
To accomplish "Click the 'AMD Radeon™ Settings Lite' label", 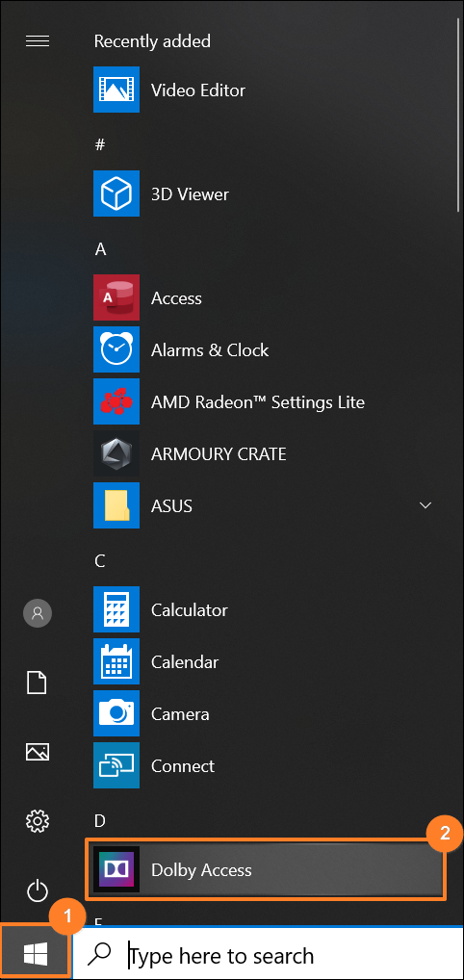I will click(258, 401).
